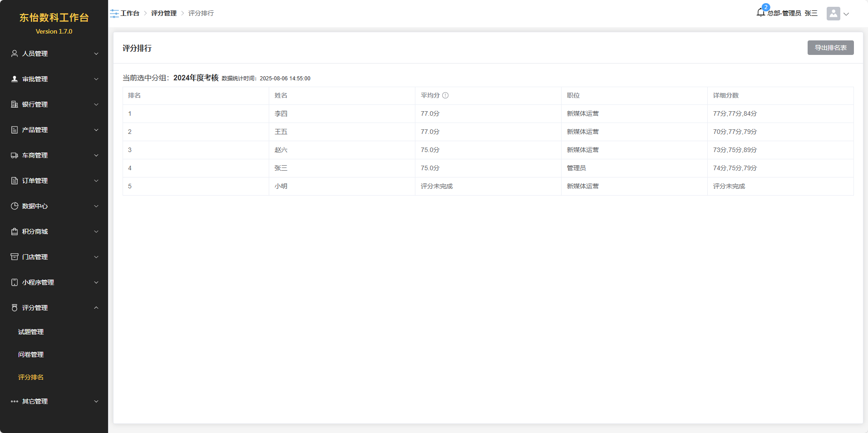Click the user avatar icon
The image size is (868, 433).
pos(833,14)
